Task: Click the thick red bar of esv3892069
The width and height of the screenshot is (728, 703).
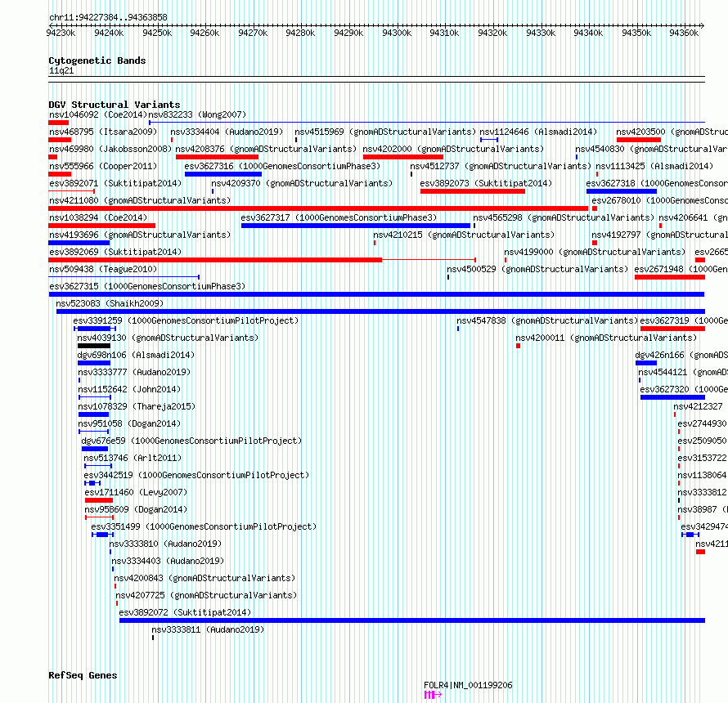Action: point(215,260)
